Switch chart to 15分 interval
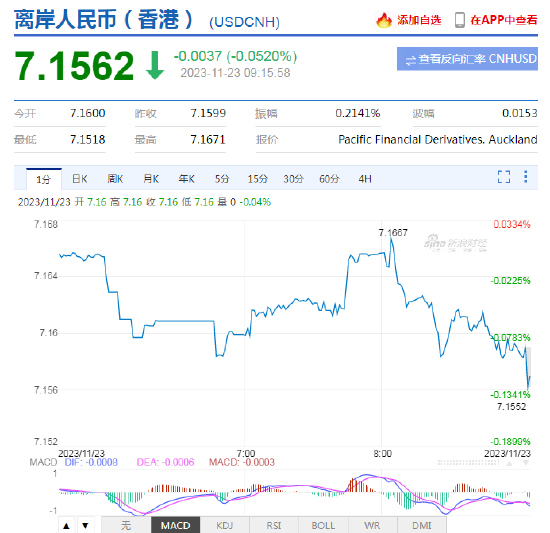Image resolution: width=550 pixels, height=533 pixels. pos(257,179)
